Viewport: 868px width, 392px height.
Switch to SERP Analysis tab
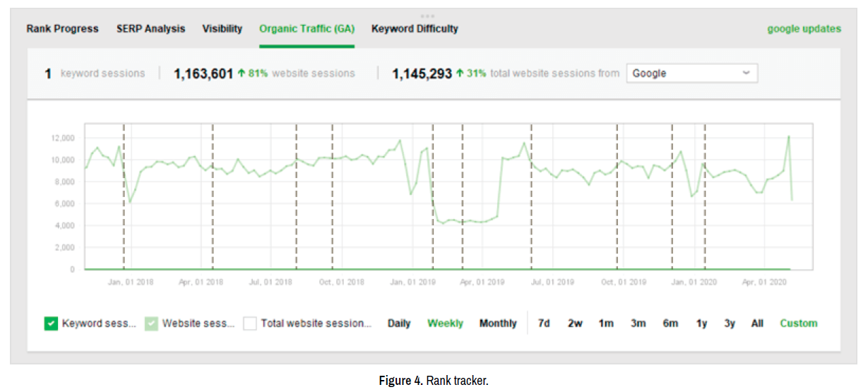click(150, 29)
